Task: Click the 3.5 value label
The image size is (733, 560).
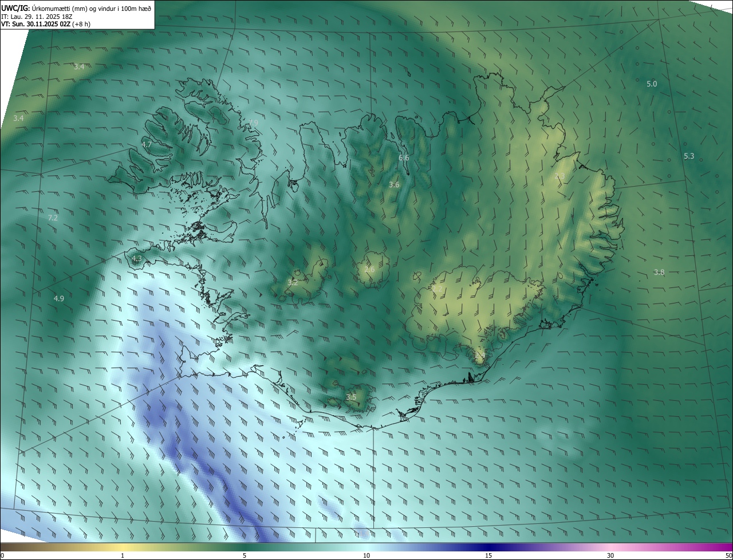Action: pos(351,397)
